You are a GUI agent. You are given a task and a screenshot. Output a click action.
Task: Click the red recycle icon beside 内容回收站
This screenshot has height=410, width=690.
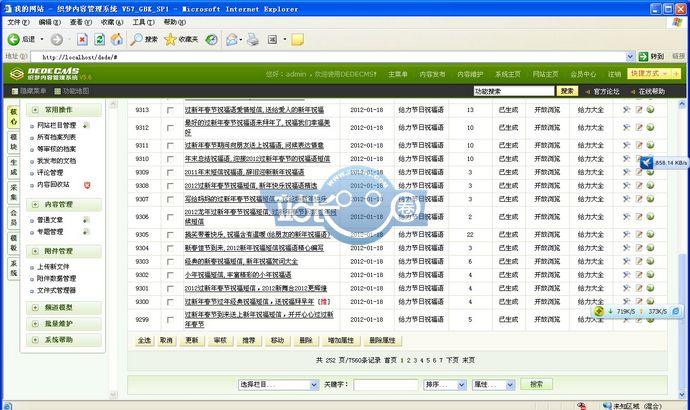pos(87,185)
